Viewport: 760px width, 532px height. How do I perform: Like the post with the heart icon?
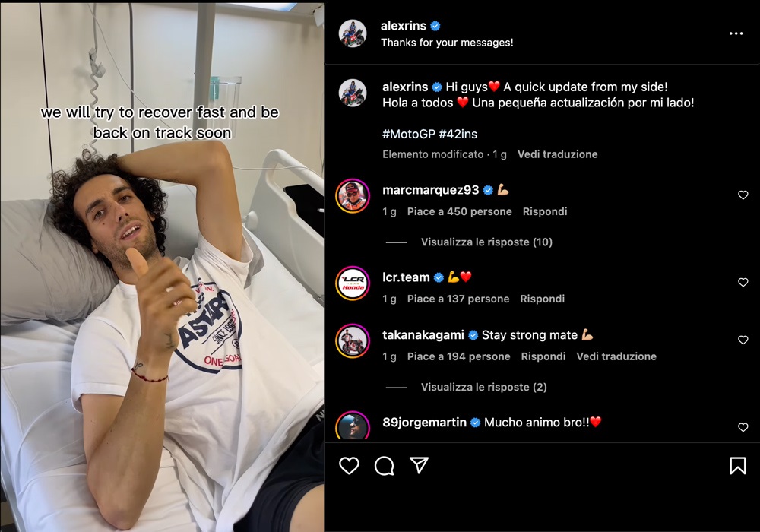tap(349, 466)
